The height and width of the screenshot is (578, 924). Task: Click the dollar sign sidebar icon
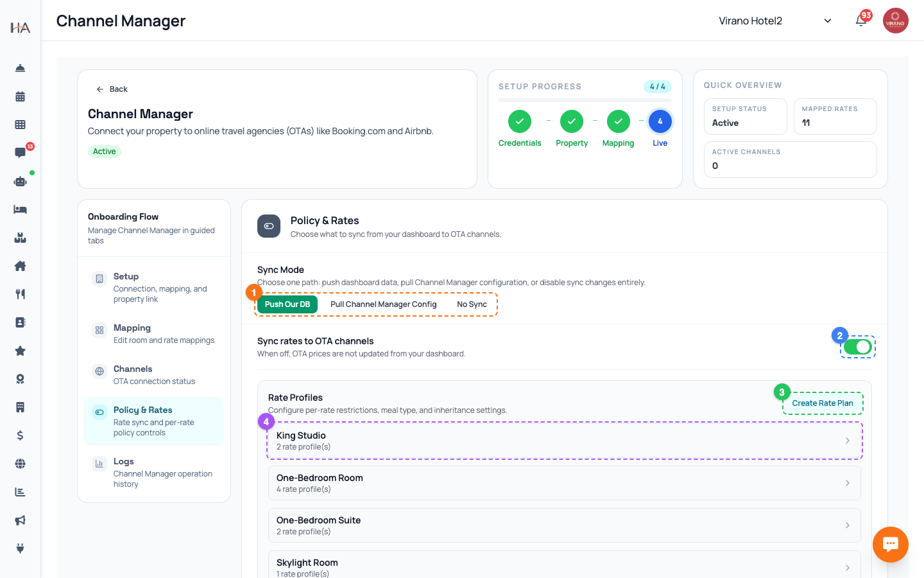click(x=21, y=435)
